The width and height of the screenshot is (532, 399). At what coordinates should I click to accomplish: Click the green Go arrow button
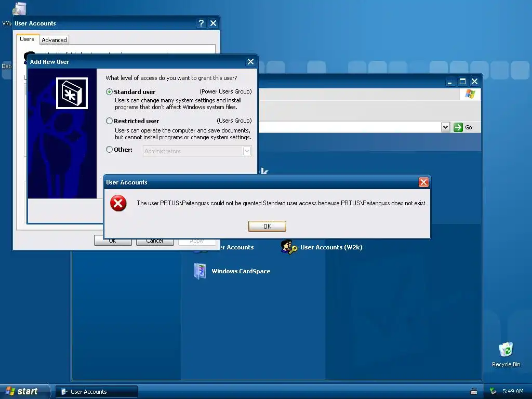(458, 127)
